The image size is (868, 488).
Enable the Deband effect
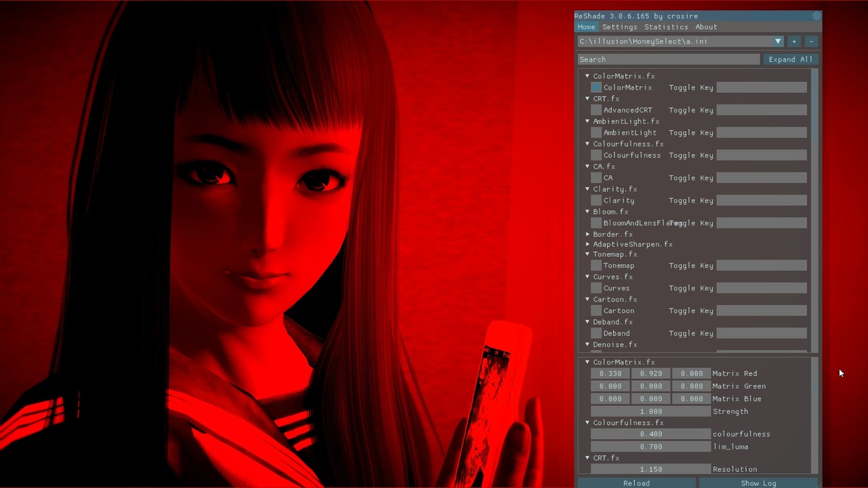(x=595, y=333)
